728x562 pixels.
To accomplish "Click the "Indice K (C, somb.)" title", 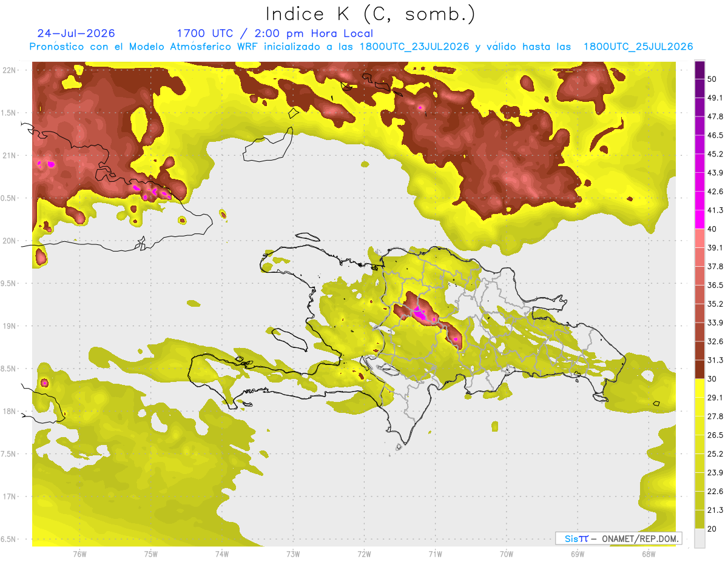I will (x=371, y=14).
